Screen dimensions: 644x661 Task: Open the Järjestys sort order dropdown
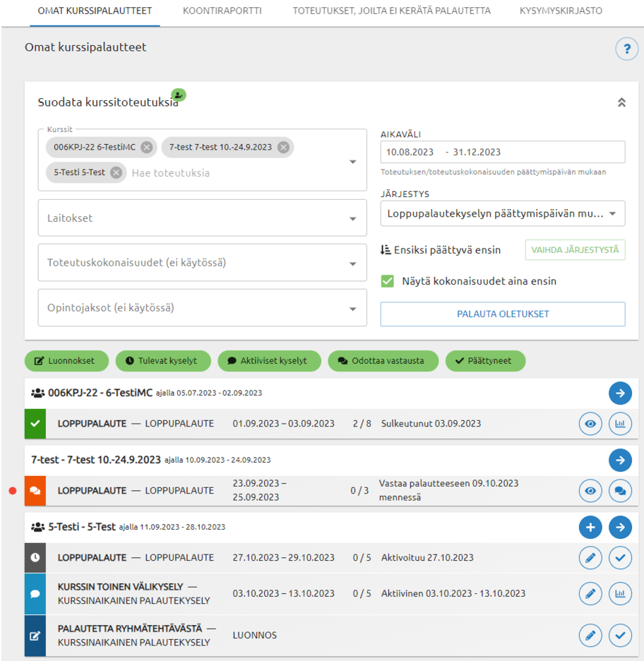(502, 213)
